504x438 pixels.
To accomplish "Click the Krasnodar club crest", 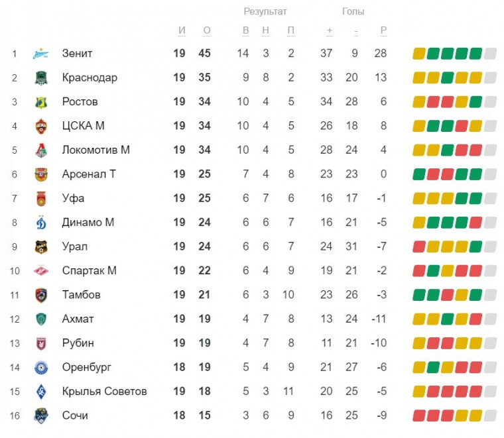I will pos(41,78).
